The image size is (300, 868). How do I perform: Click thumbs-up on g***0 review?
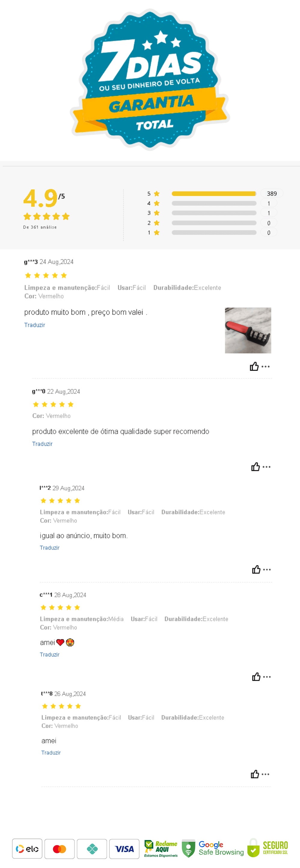point(256,467)
